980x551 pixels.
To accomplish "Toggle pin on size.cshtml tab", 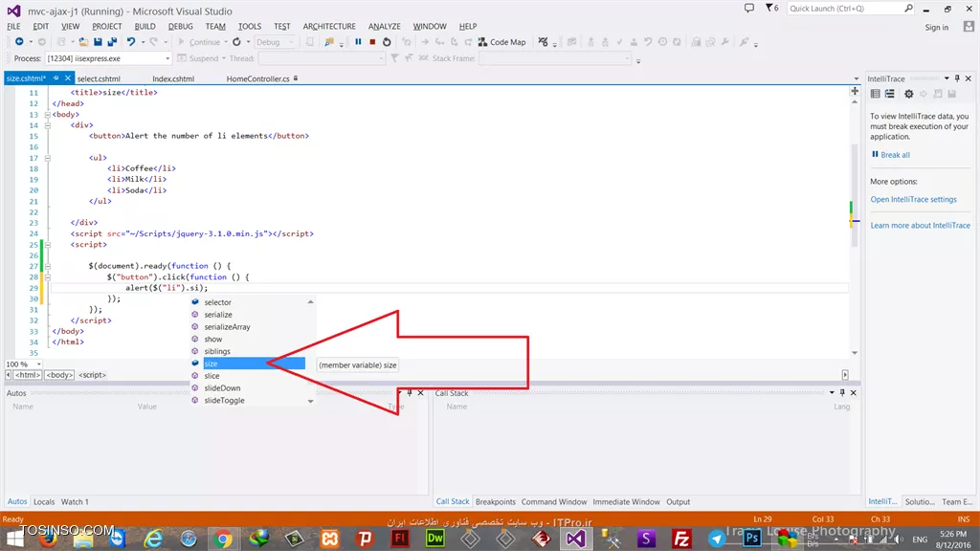I will coord(56,78).
